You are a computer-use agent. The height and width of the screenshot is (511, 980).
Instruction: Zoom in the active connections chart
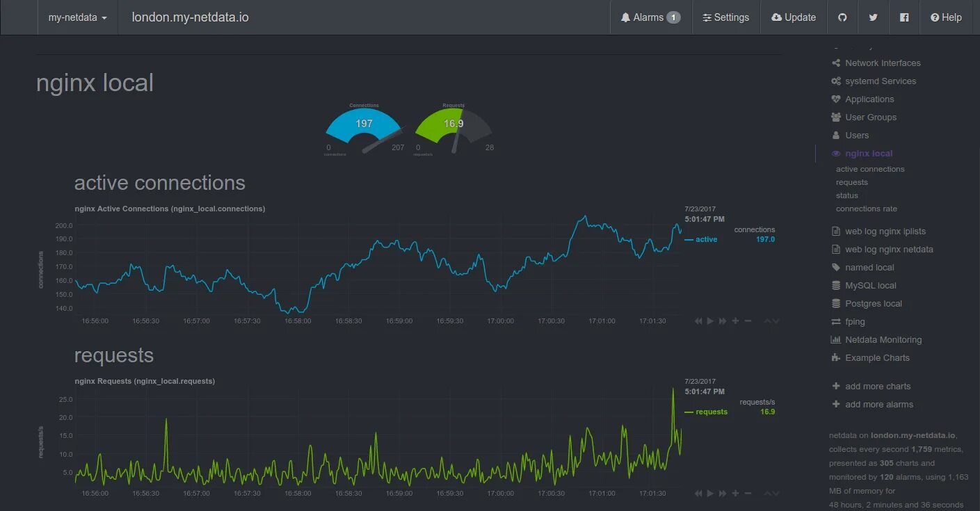(735, 321)
